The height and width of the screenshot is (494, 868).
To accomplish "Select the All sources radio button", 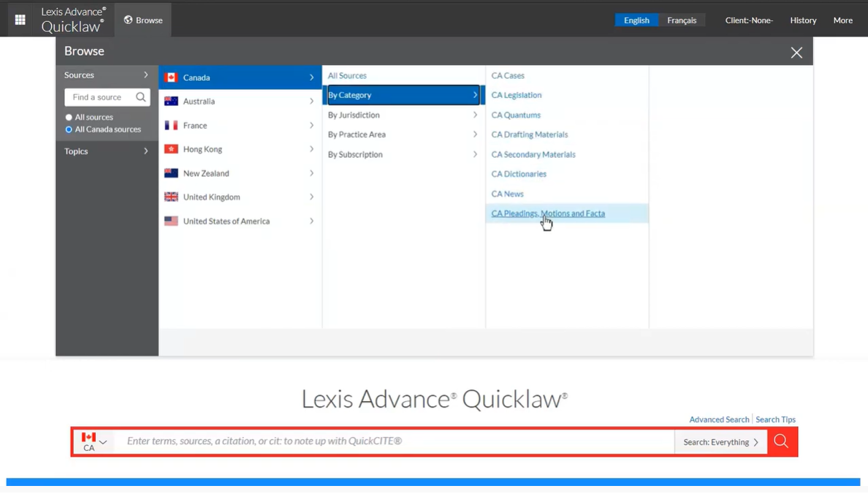I will click(x=69, y=118).
